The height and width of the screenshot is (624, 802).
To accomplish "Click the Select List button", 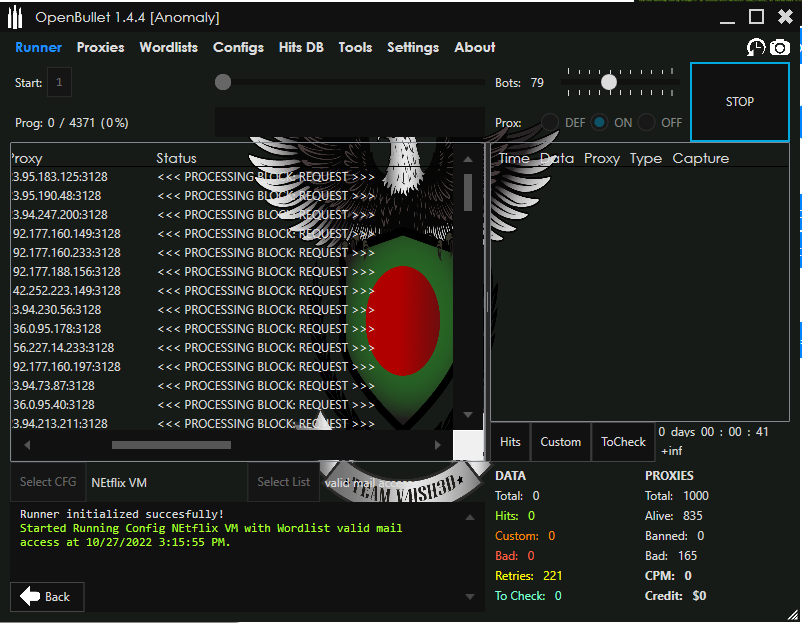I will click(283, 482).
